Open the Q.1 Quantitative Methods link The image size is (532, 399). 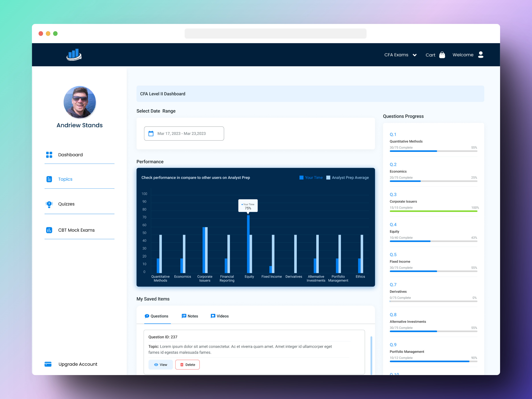click(393, 135)
